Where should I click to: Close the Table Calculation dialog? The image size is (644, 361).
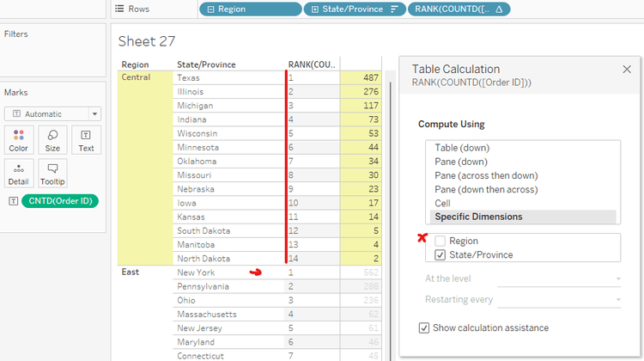(626, 69)
